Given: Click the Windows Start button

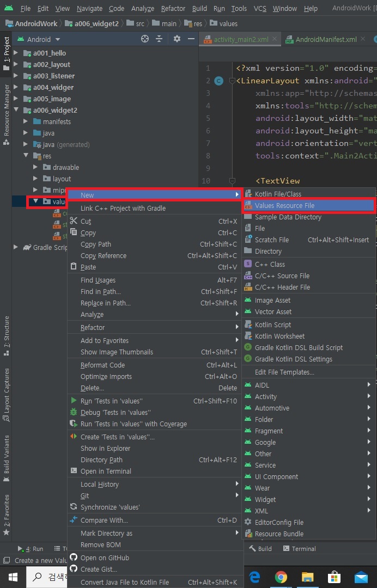Looking at the screenshot, I should click(13, 577).
